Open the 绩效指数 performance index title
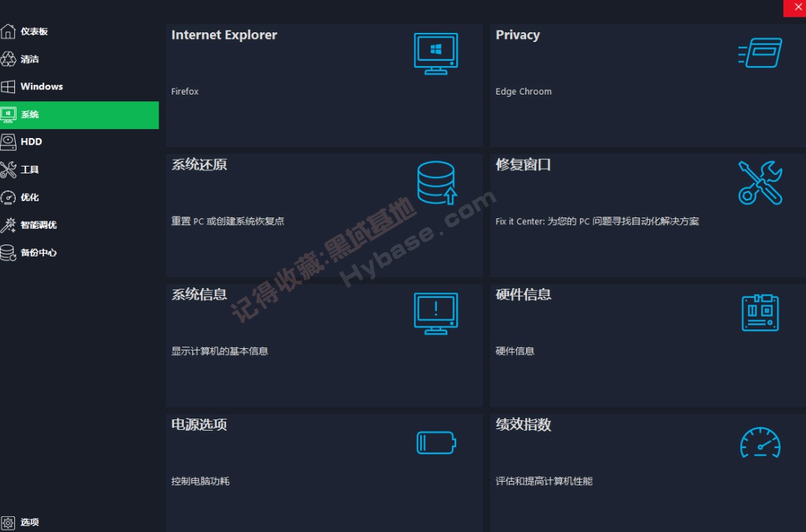The width and height of the screenshot is (806, 532). 523,425
